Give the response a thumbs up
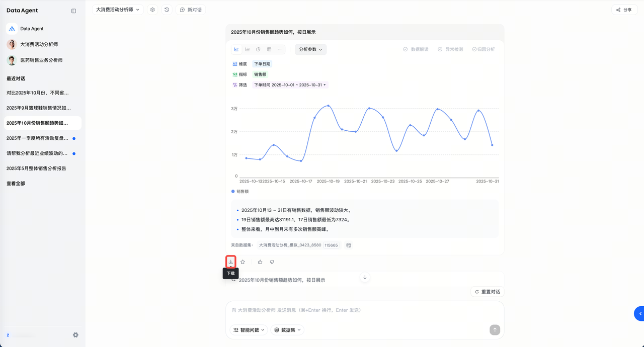The height and width of the screenshot is (347, 644). click(x=260, y=262)
